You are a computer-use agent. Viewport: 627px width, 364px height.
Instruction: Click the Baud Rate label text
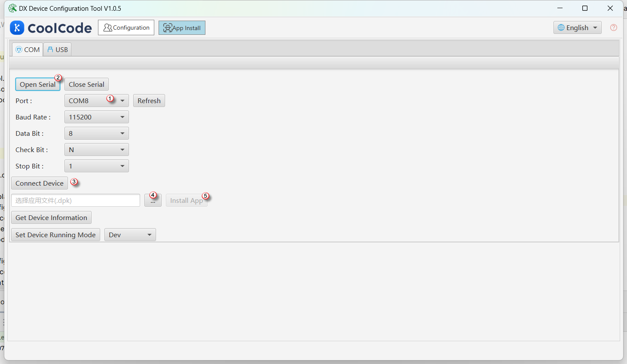point(33,117)
